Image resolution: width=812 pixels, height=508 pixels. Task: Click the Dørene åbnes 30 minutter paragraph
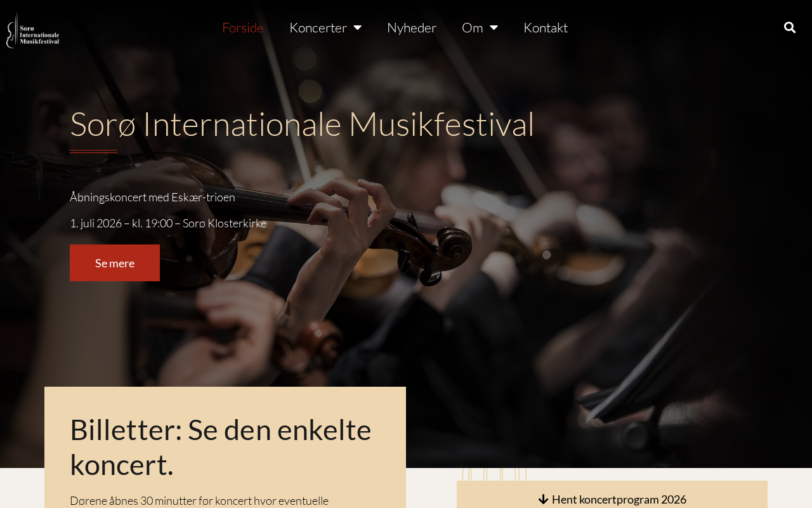[199, 500]
